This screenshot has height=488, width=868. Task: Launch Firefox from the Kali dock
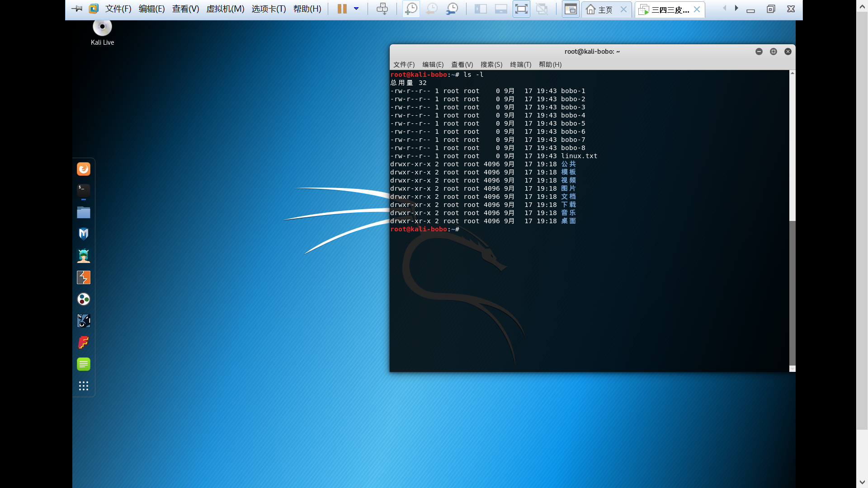[x=84, y=169]
